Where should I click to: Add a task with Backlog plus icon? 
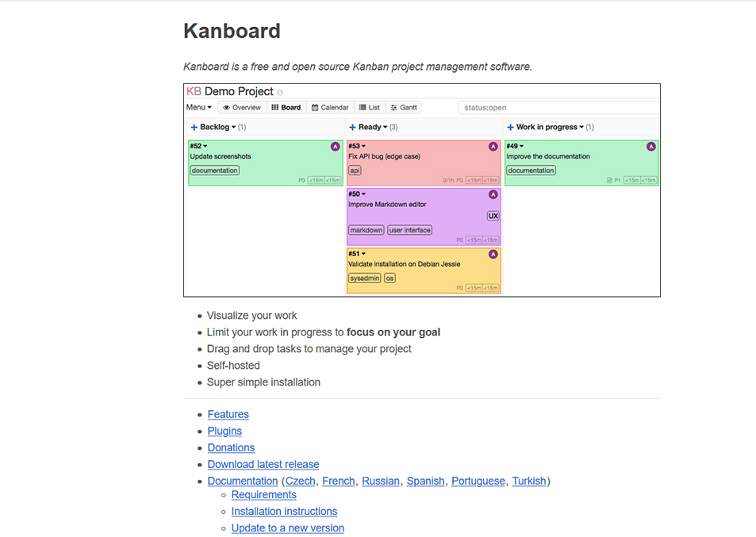[x=194, y=127]
